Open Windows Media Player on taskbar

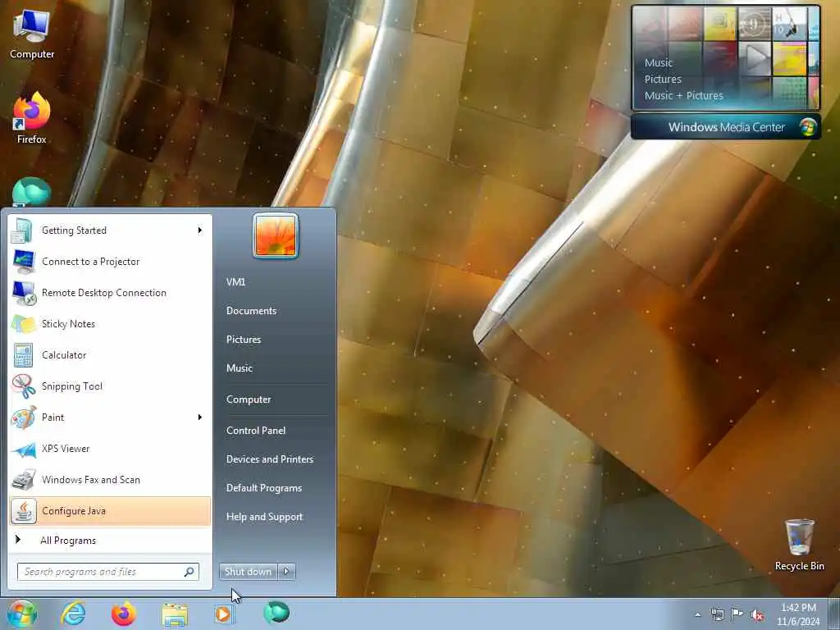click(x=223, y=614)
